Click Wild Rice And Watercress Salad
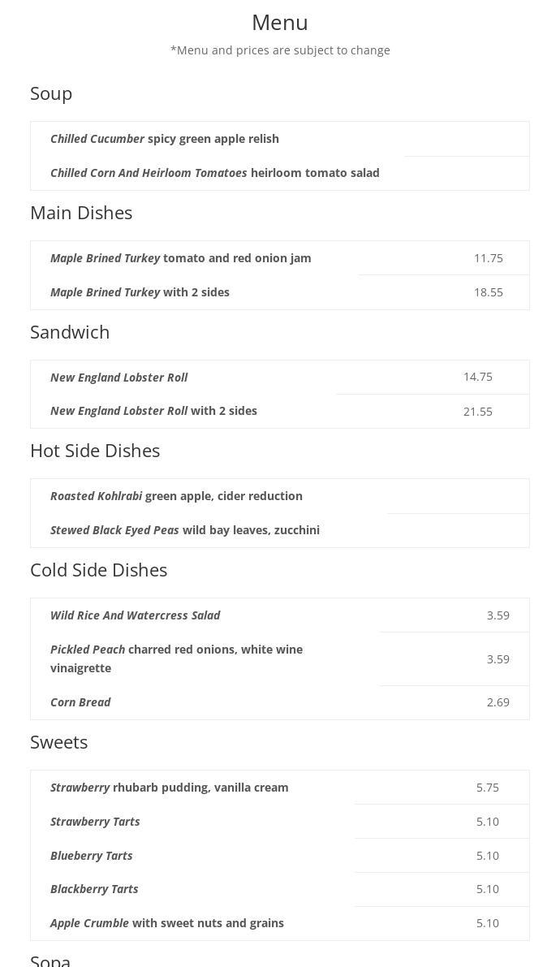The width and height of the screenshot is (560, 967). pyautogui.click(x=135, y=615)
